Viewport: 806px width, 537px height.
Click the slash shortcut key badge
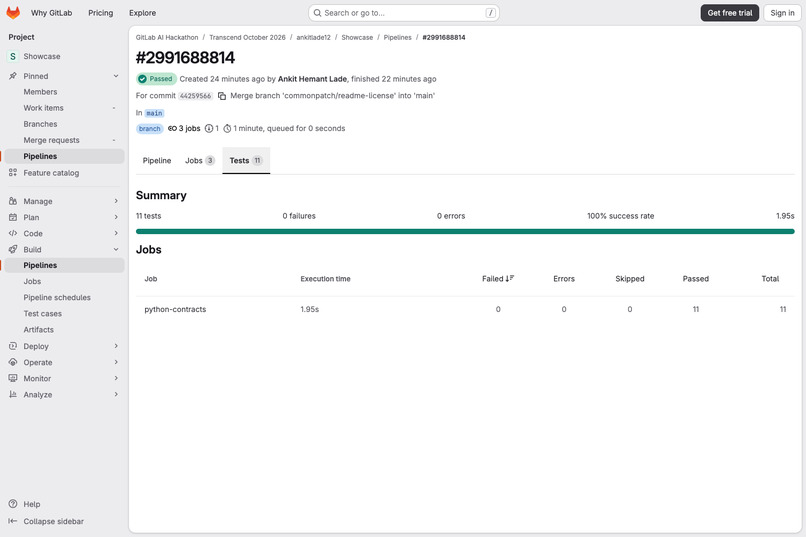491,13
